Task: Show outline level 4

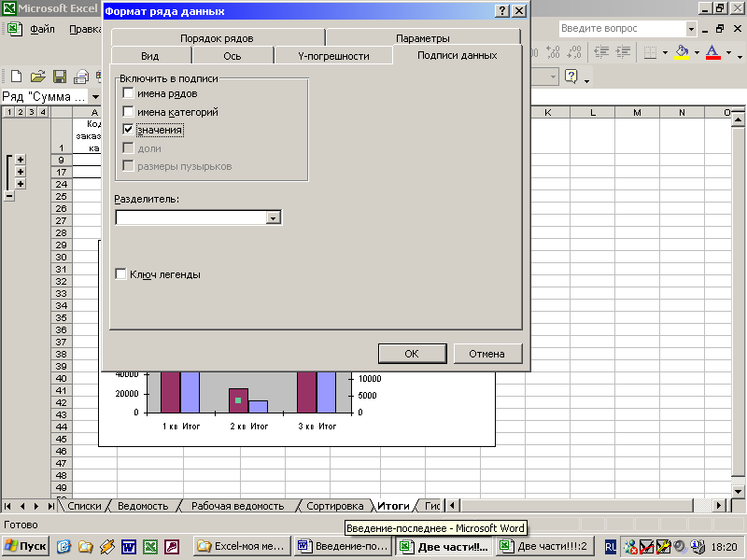Action: [43, 112]
